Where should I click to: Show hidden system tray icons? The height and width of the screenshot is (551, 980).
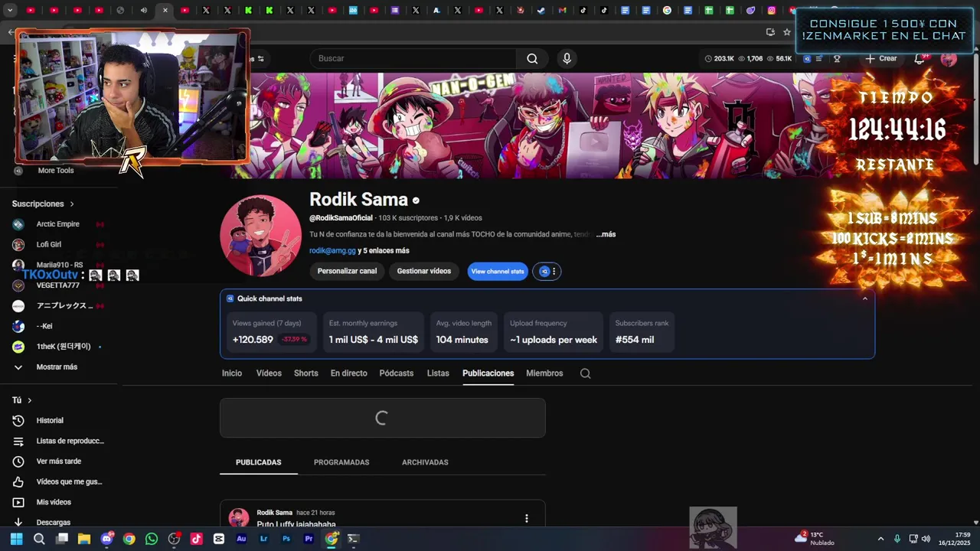tap(880, 539)
